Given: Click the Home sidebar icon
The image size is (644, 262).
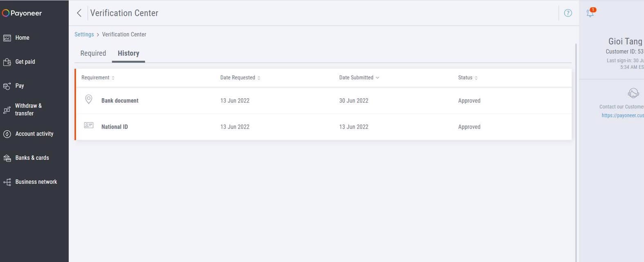Looking at the screenshot, I should coord(7,38).
